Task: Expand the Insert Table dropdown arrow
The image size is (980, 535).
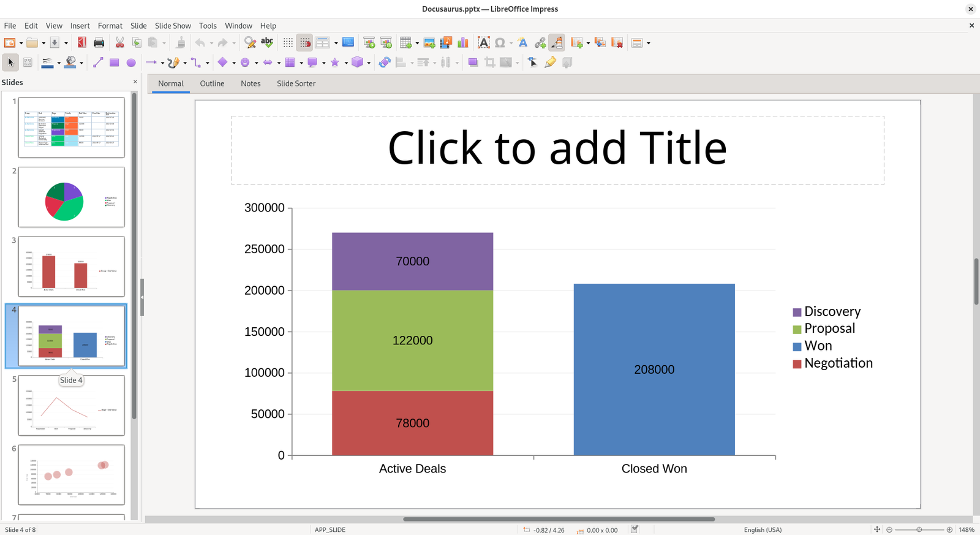Action: click(x=417, y=43)
